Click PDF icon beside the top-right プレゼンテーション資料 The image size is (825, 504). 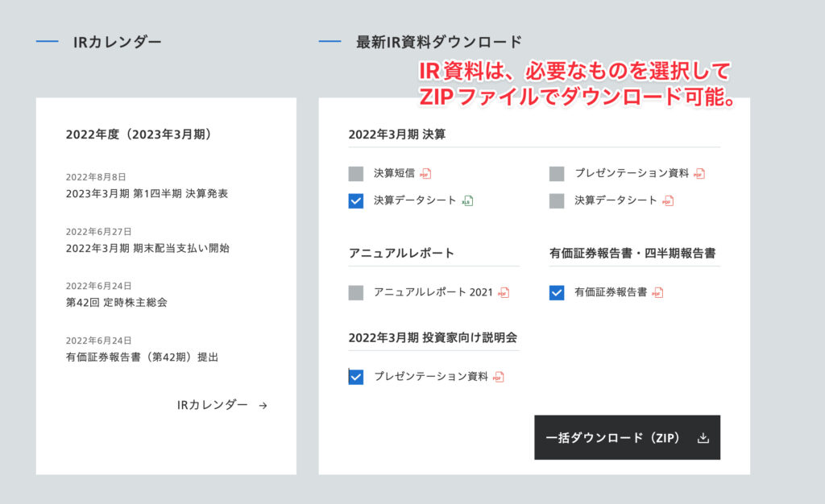[x=699, y=174]
